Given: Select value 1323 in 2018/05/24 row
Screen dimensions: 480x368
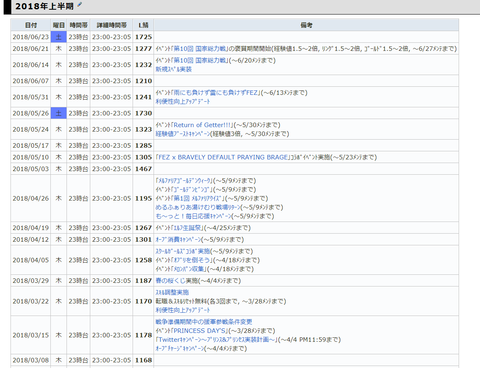Looking at the screenshot, I should click(x=143, y=129).
